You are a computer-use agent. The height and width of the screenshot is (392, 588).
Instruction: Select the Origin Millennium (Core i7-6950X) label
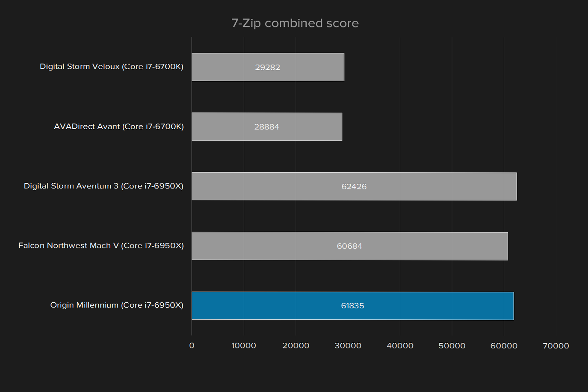tap(117, 305)
